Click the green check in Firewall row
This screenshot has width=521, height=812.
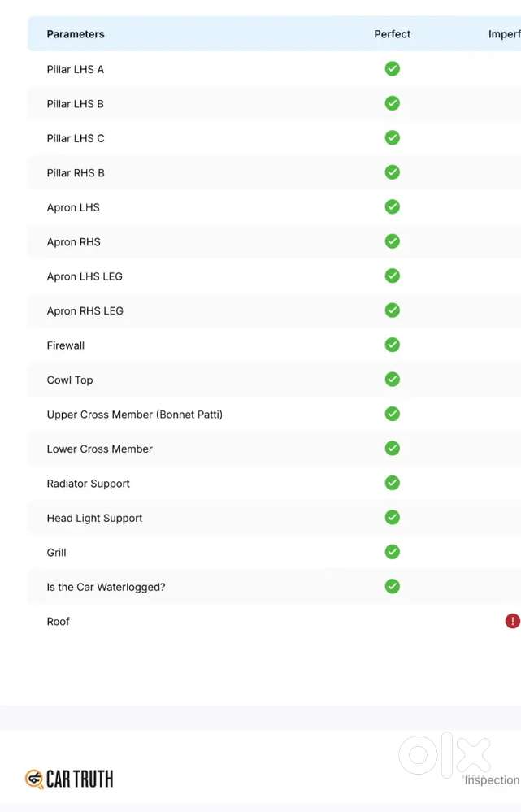point(392,345)
